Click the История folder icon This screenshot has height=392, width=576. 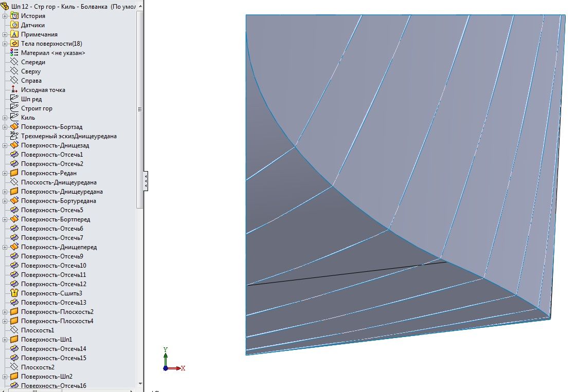click(14, 16)
